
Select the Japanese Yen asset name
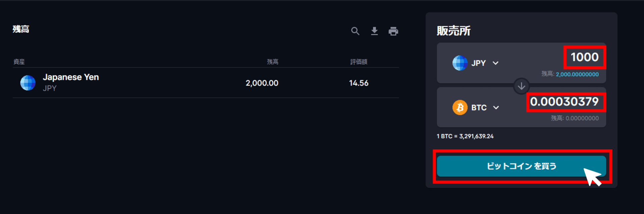click(71, 77)
